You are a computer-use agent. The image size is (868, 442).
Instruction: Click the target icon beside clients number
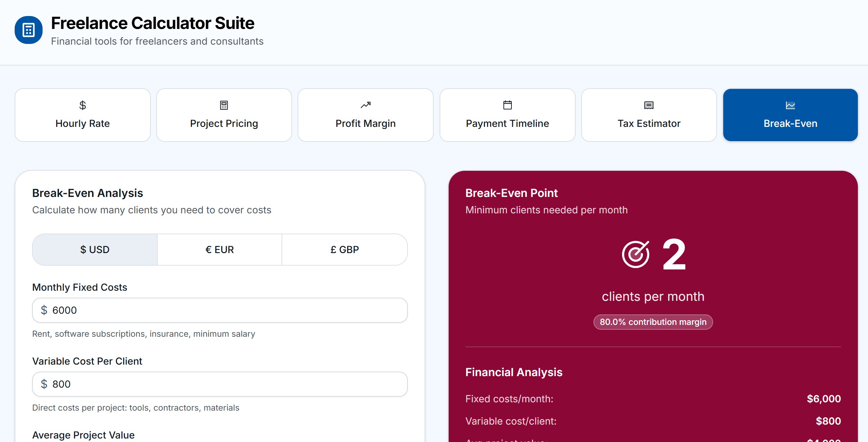coord(636,254)
